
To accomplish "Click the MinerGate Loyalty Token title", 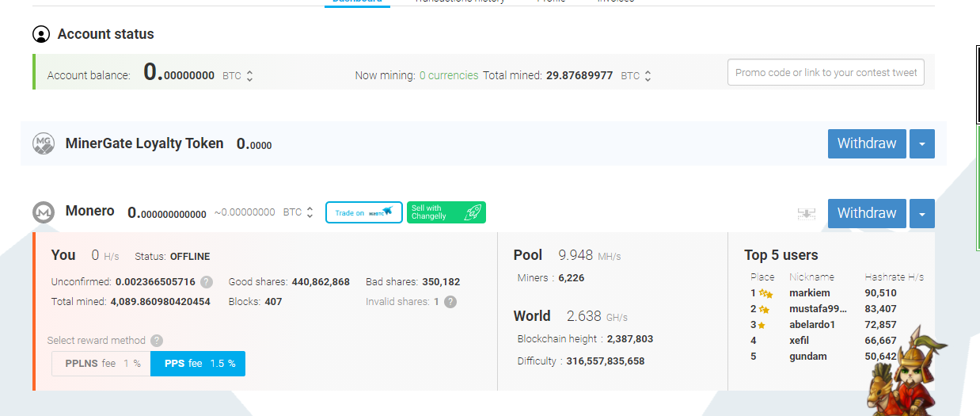I will 145,143.
